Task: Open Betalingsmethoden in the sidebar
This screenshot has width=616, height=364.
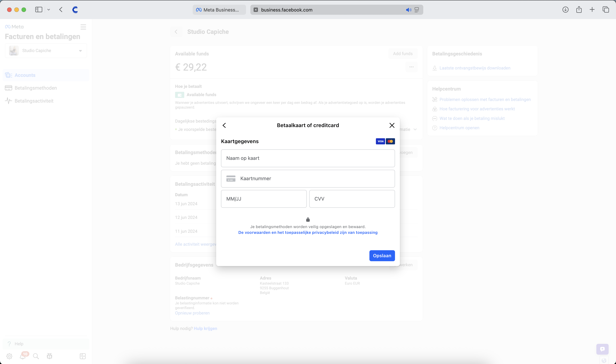Action: [x=46, y=88]
